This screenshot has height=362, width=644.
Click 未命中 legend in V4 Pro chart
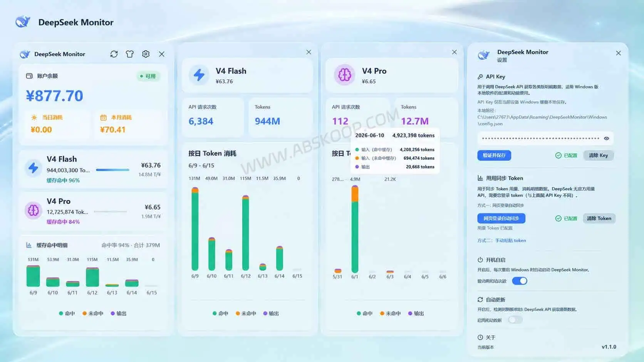pos(390,314)
